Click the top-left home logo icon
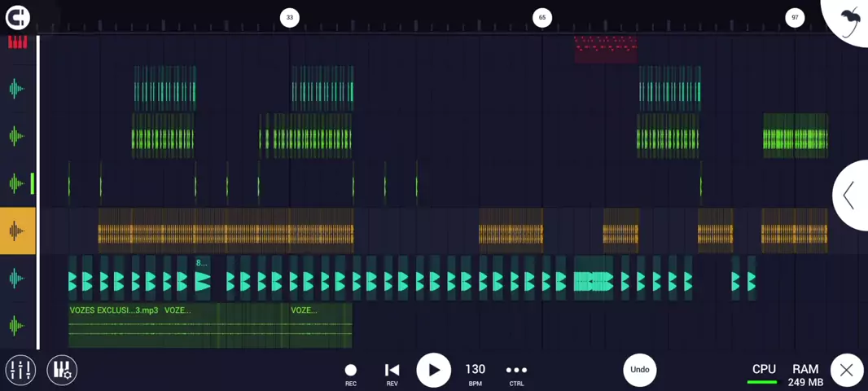The width and height of the screenshot is (868, 391). click(x=17, y=17)
